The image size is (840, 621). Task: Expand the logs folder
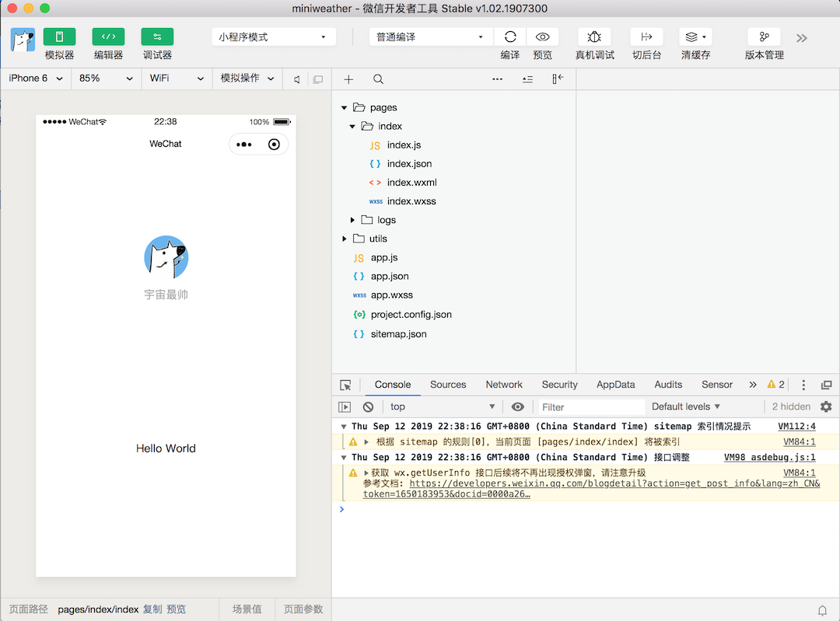pos(352,220)
